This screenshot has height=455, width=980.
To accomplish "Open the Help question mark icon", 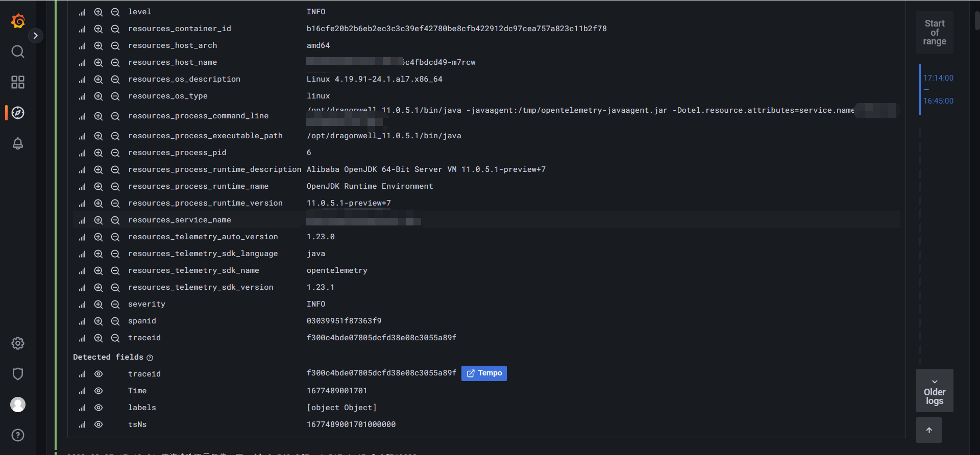I will point(18,435).
